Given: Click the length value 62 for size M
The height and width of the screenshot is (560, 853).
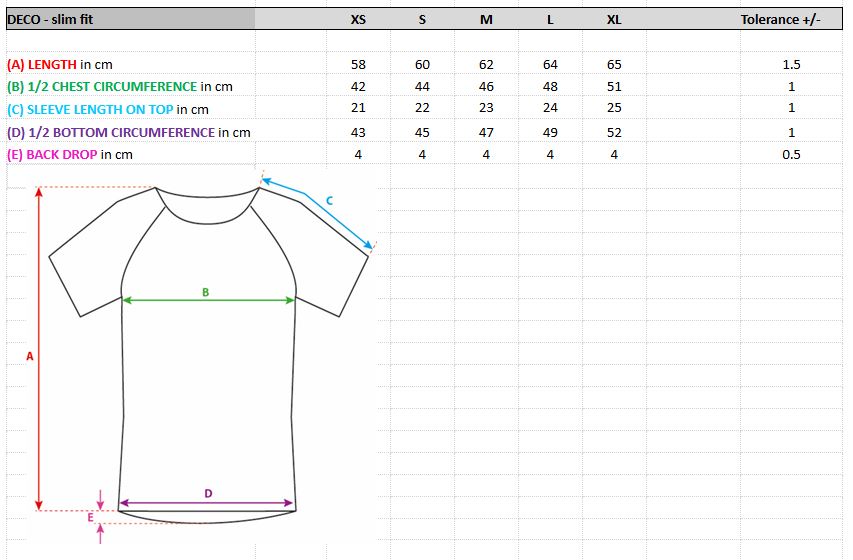Looking at the screenshot, I should (486, 65).
